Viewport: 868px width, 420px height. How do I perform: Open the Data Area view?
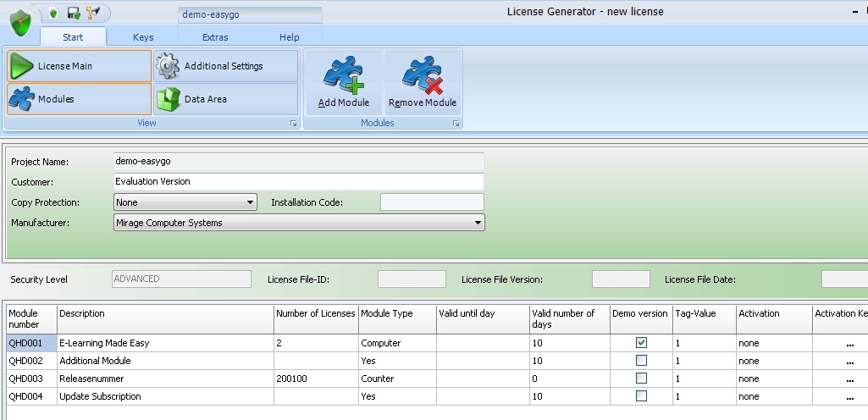[x=226, y=99]
